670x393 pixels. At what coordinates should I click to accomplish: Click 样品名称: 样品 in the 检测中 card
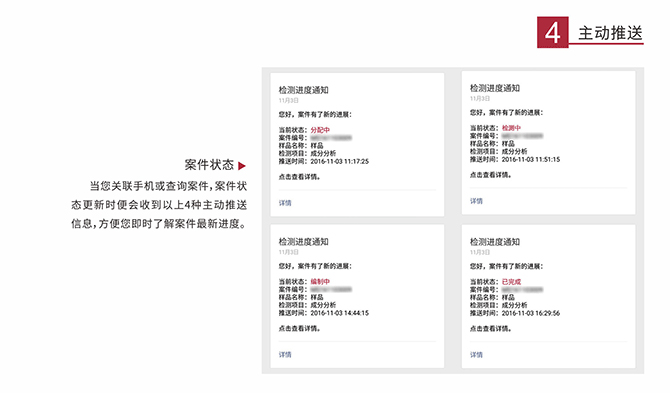[492, 144]
